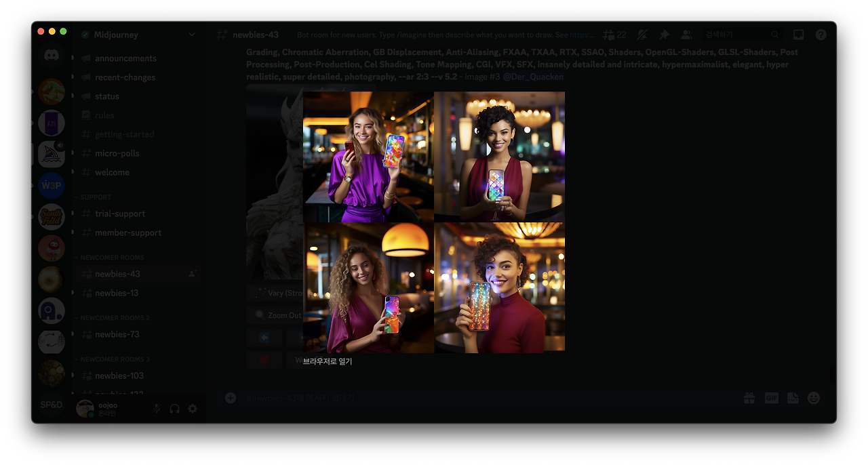The width and height of the screenshot is (868, 465).
Task: Collapse the NEWCOMER ROOMS category
Action: [108, 258]
